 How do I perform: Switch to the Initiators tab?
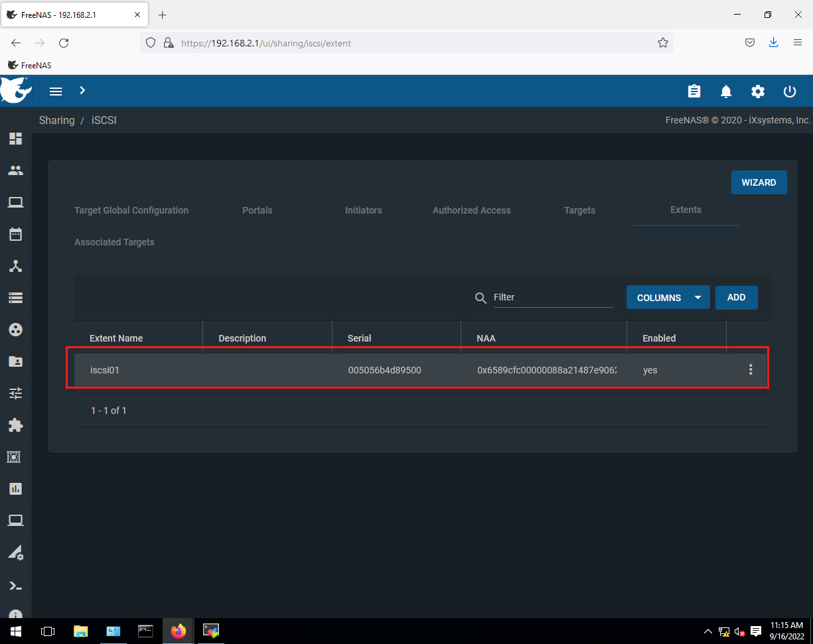(x=364, y=210)
